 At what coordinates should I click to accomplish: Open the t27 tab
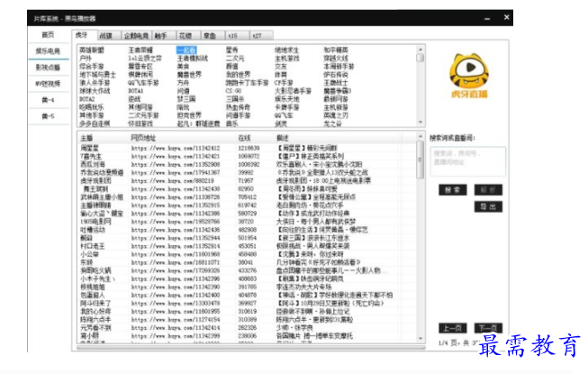260,36
